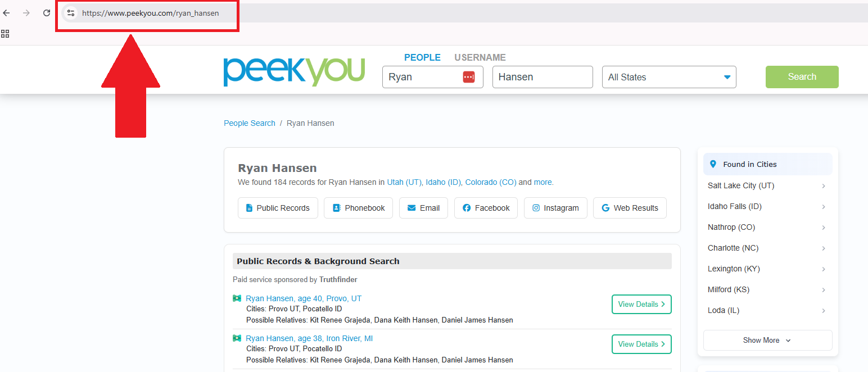This screenshot has width=868, height=372.
Task: Click the last name field containing Hansen
Action: [x=542, y=77]
